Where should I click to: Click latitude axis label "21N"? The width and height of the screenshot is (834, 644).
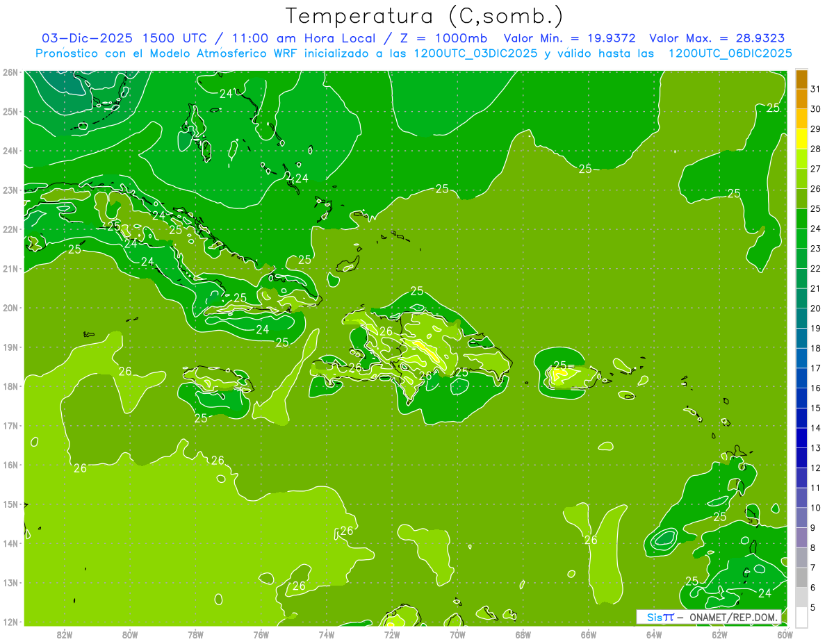click(10, 268)
